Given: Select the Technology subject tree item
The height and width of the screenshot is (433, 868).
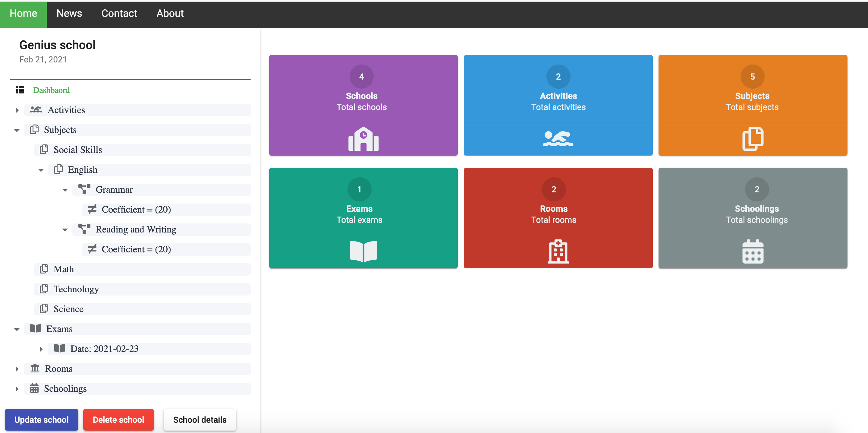Looking at the screenshot, I should pyautogui.click(x=76, y=289).
